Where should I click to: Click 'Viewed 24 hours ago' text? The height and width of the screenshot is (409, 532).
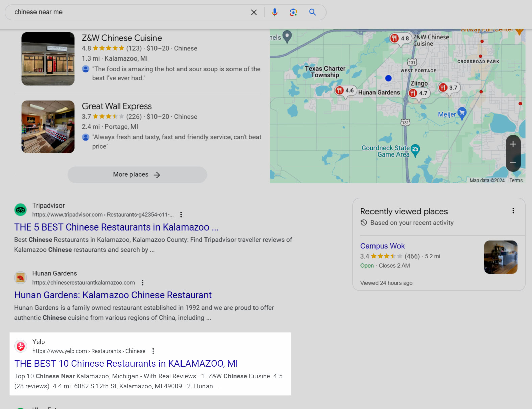pos(386,283)
